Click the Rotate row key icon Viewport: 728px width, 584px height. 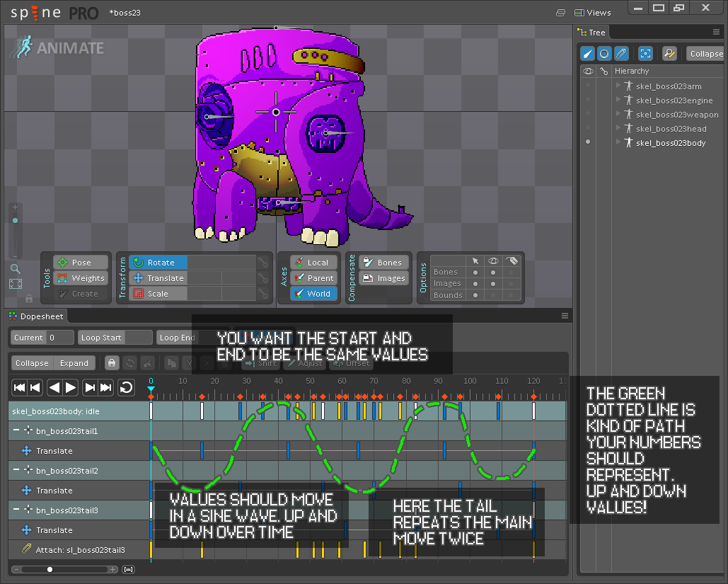[262, 263]
